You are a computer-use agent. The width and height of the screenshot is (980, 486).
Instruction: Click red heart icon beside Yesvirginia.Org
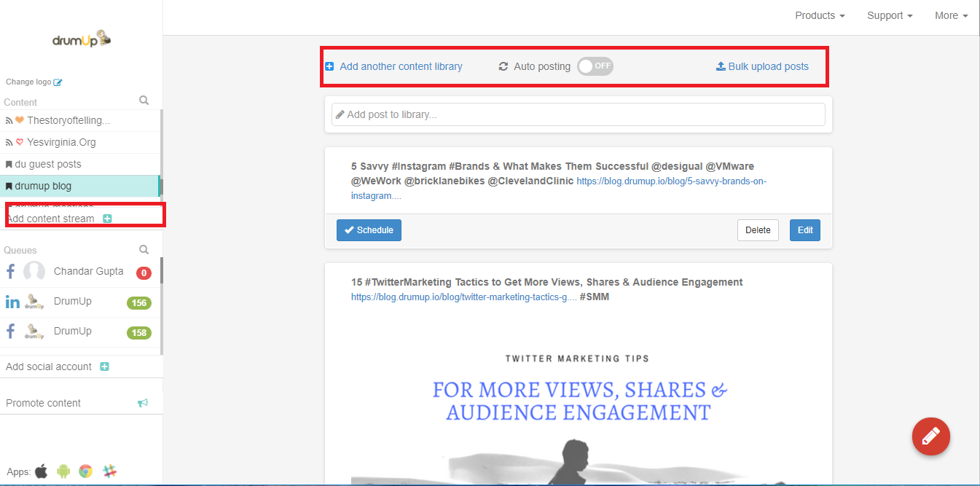pyautogui.click(x=20, y=142)
